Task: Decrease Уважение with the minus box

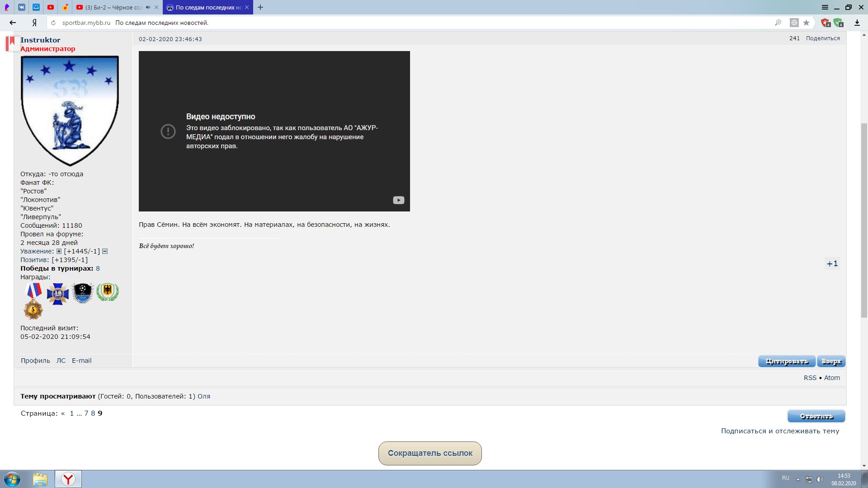Action: click(x=105, y=251)
